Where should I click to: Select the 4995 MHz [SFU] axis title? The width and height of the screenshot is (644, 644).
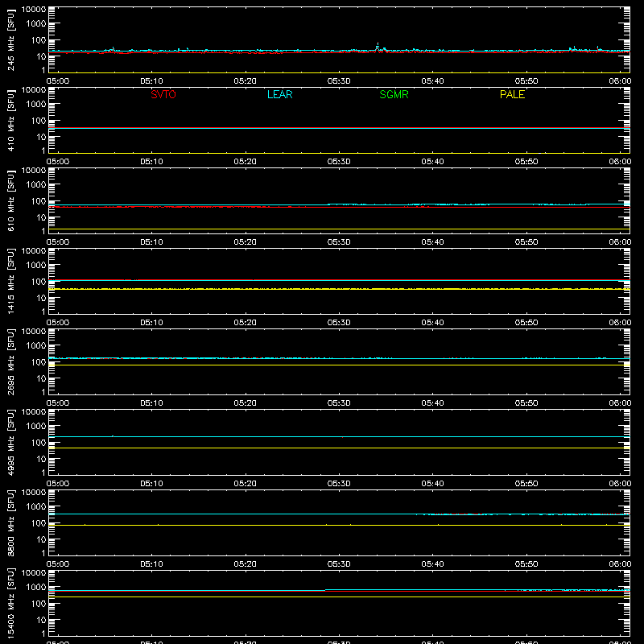click(10, 442)
